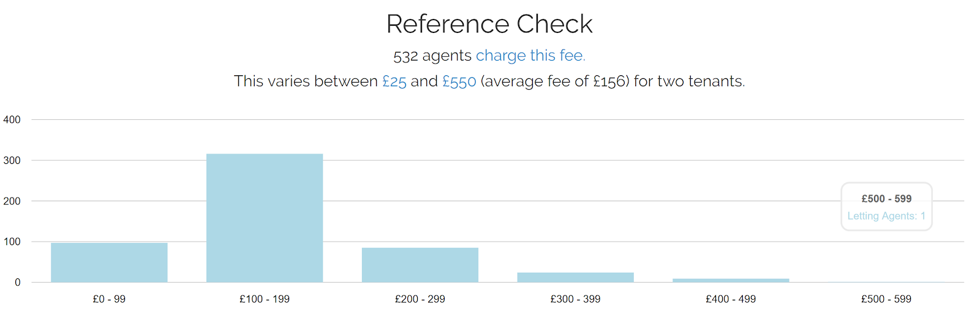Select the short £400 - 499 bar

click(x=731, y=280)
